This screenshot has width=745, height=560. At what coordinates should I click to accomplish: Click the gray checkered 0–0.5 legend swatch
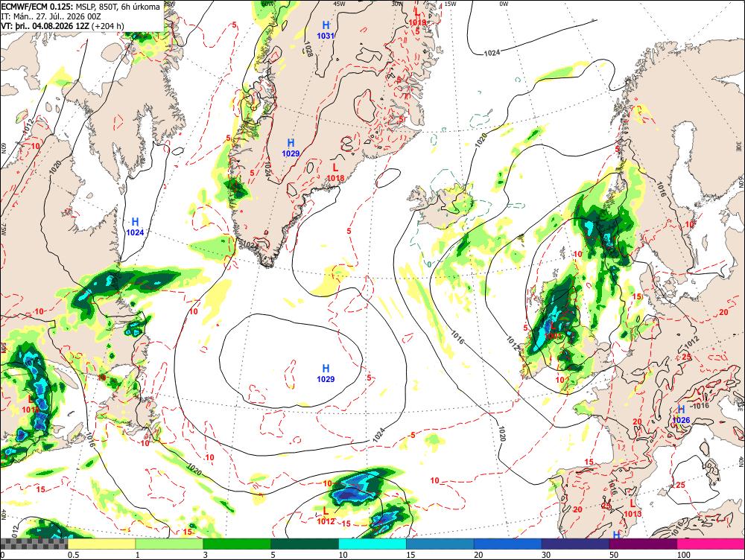click(34, 544)
